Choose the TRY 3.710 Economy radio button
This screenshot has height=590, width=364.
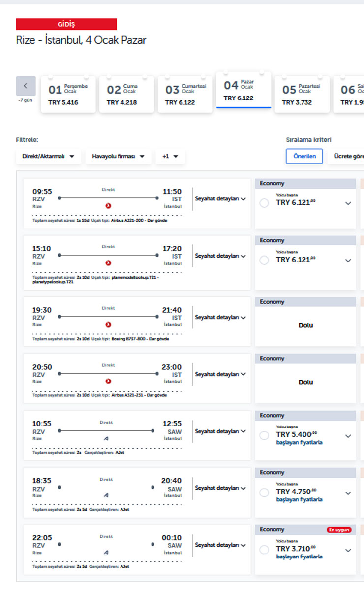264,550
